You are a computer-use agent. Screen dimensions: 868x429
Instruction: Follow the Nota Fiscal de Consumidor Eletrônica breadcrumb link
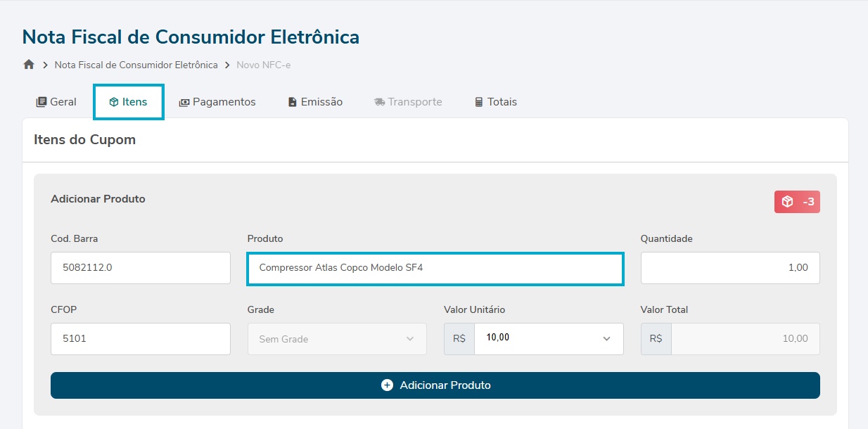coord(136,65)
